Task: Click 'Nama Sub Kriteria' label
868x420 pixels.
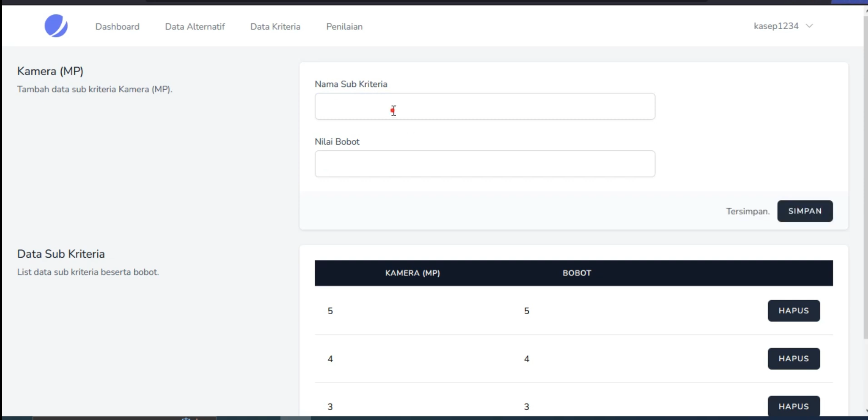Action: pyautogui.click(x=351, y=84)
